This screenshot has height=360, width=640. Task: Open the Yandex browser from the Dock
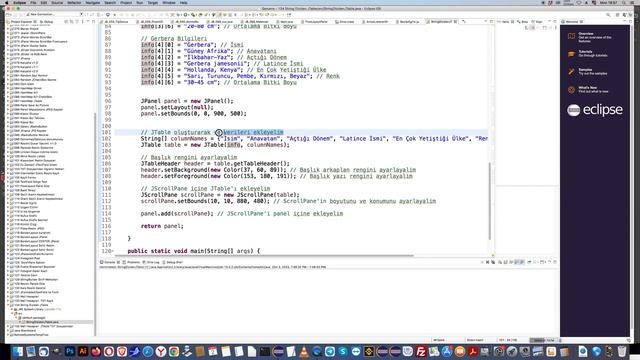(x=161, y=351)
